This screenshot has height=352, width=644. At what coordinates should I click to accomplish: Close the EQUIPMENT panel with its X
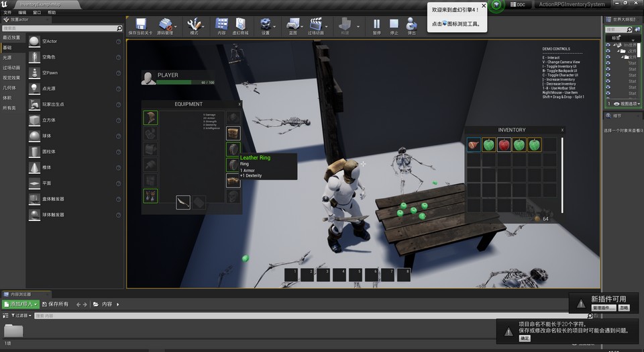point(239,104)
